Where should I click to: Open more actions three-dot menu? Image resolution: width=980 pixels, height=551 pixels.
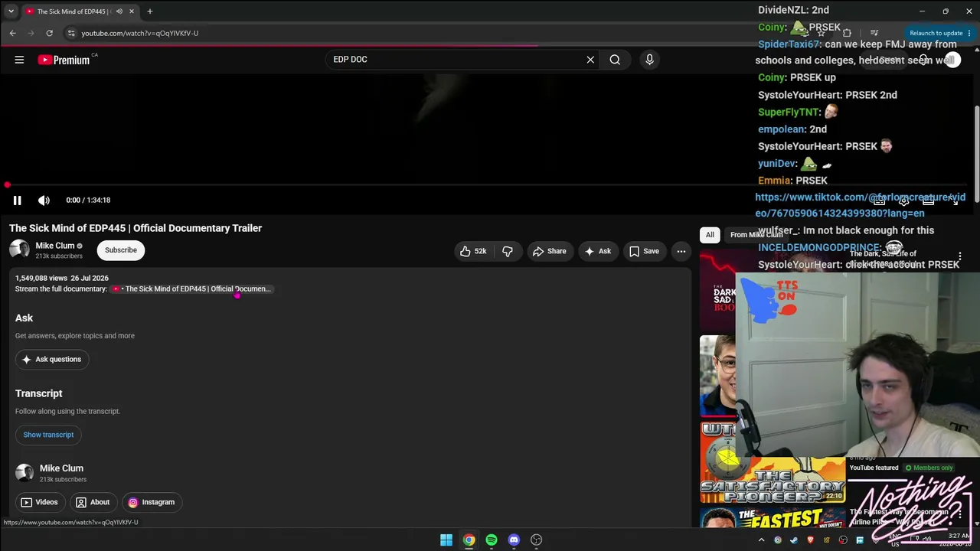[x=681, y=251]
